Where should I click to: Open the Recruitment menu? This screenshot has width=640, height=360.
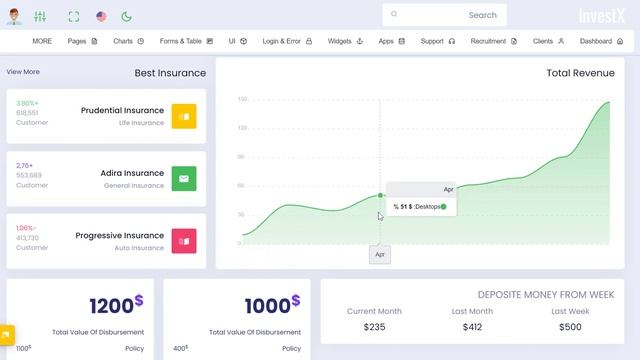(x=494, y=41)
